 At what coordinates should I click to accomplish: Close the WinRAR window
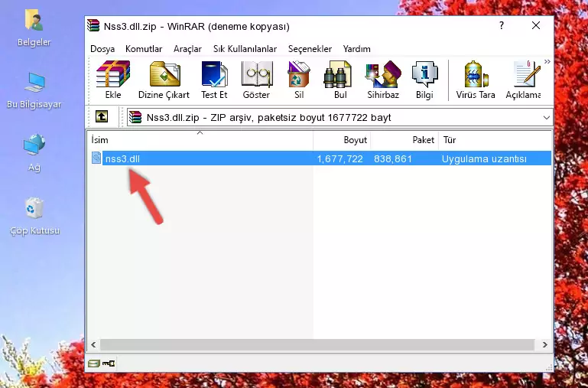coord(536,25)
